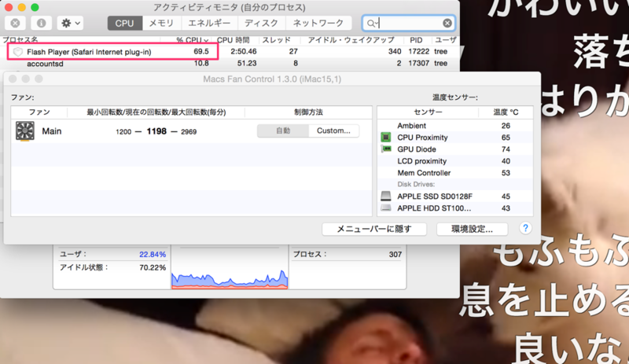The width and height of the screenshot is (629, 364).
Task: Select the accountsd process row
Action: pyautogui.click(x=230, y=64)
